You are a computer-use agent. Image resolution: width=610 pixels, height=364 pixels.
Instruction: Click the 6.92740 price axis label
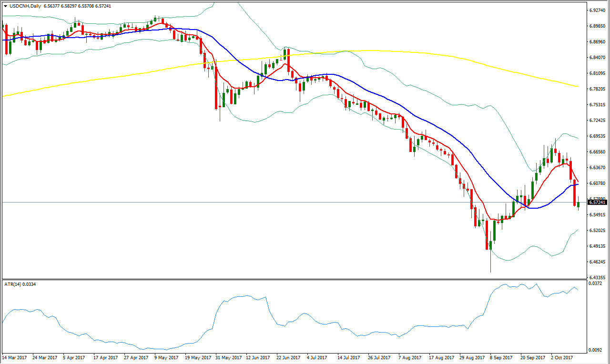click(x=598, y=10)
